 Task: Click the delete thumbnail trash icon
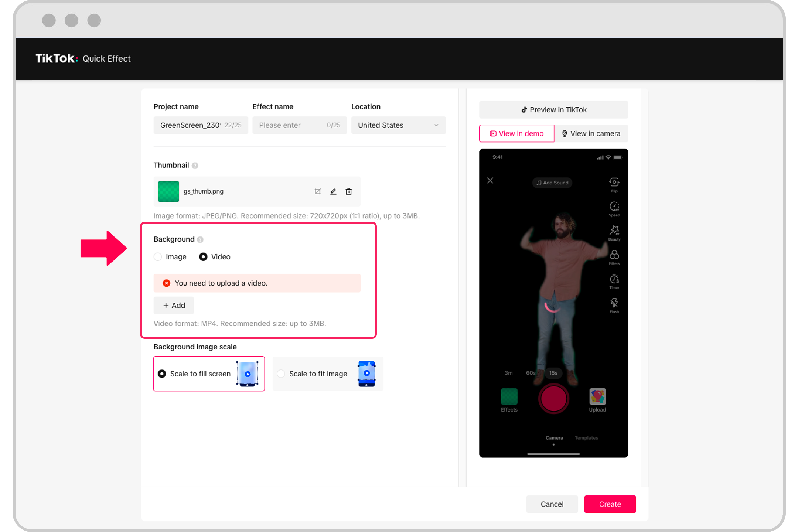(349, 191)
